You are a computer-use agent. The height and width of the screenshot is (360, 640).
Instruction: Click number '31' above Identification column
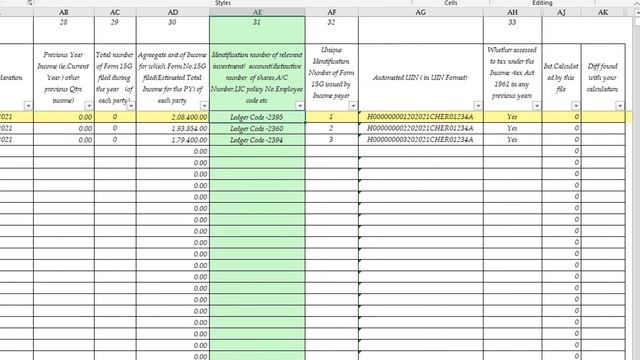pos(257,22)
